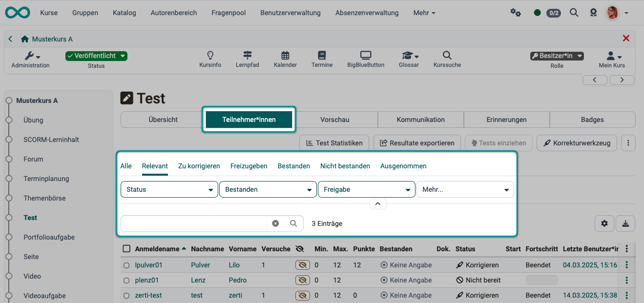Toggle visibility eye for the lpulver01 row
The height and width of the screenshot is (303, 644).
303,265
